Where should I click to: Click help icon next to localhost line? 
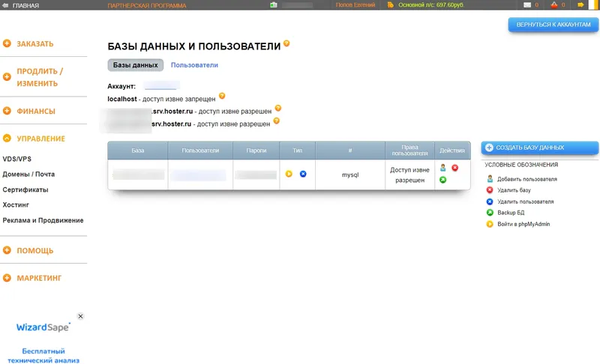[222, 96]
